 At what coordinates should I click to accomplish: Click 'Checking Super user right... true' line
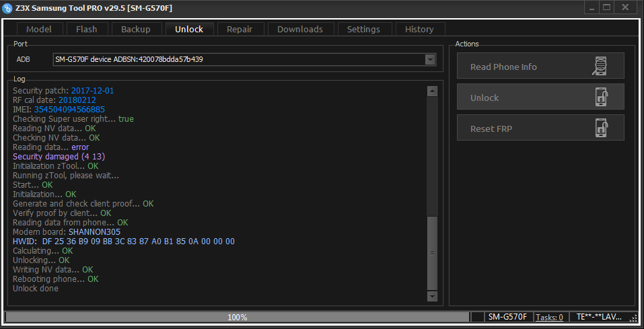73,118
